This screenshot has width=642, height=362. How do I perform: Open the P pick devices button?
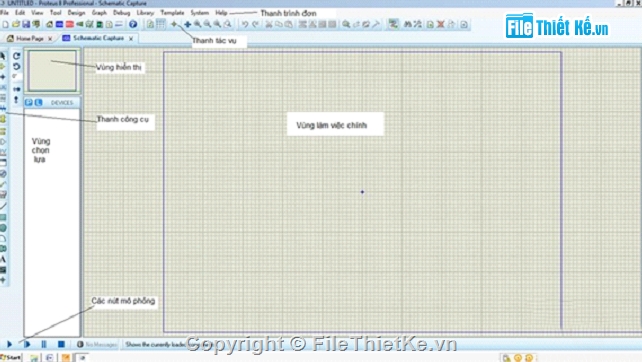[29, 102]
